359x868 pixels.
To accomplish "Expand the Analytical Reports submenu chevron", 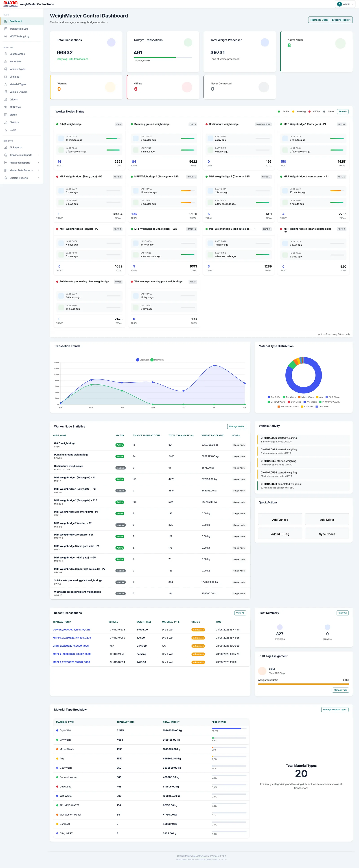I will [38, 163].
